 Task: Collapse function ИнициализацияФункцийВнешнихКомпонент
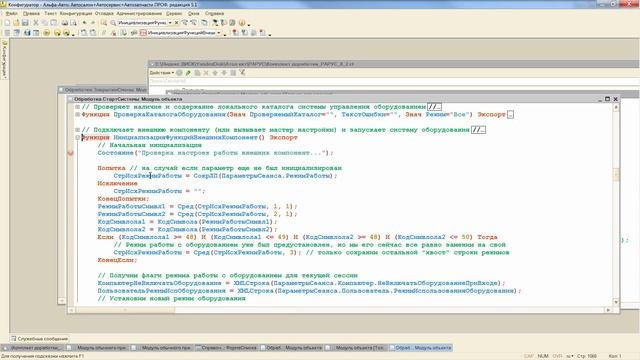tap(77, 138)
